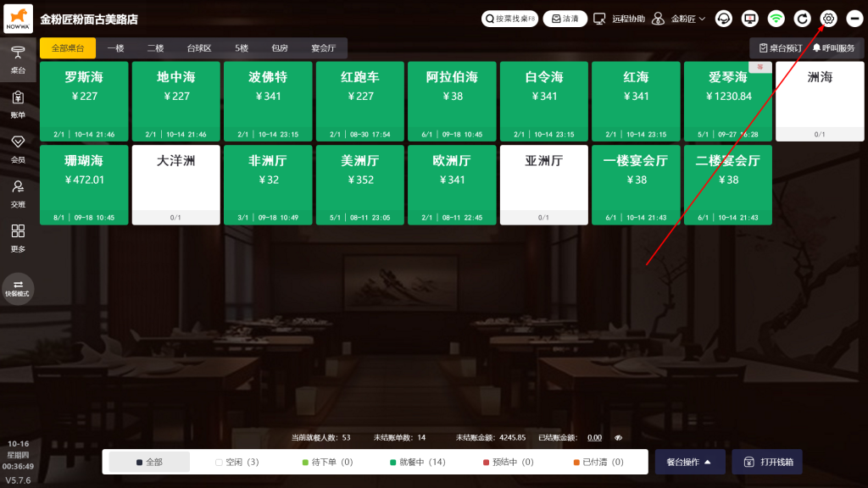Click the refresh icon in top bar
The image size is (868, 488).
tap(802, 19)
